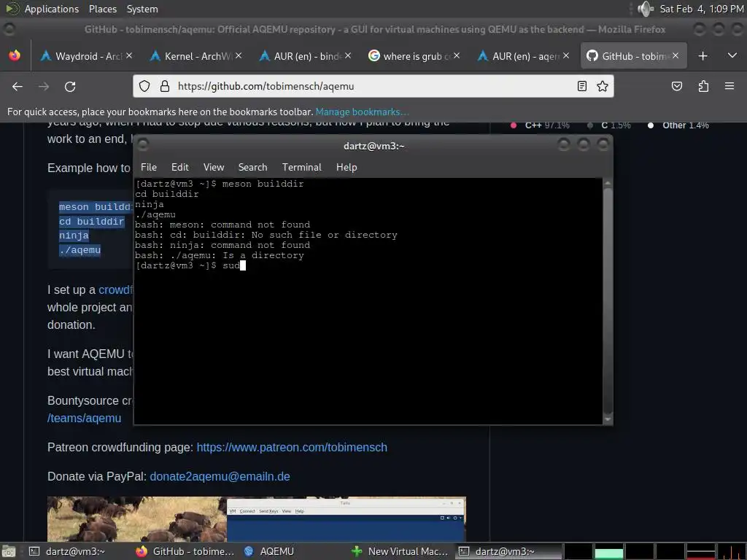The width and height of the screenshot is (747, 560).
Task: Bookmark this page with the star icon
Action: [x=602, y=86]
